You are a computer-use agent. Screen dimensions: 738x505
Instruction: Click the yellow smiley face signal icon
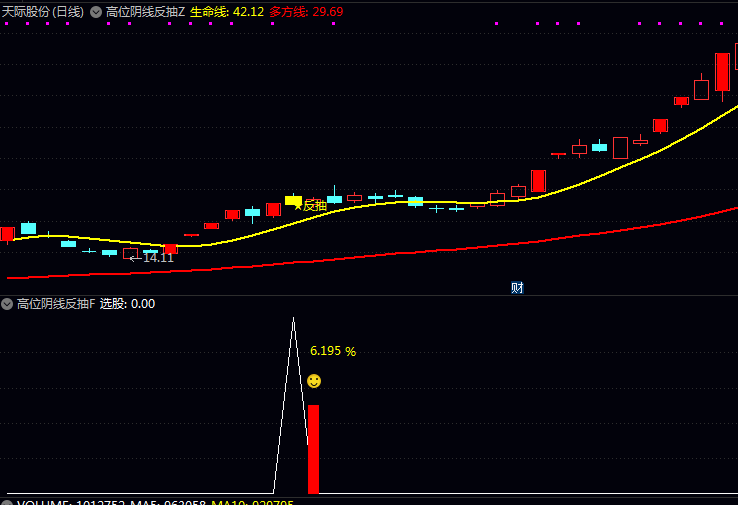pos(314,381)
